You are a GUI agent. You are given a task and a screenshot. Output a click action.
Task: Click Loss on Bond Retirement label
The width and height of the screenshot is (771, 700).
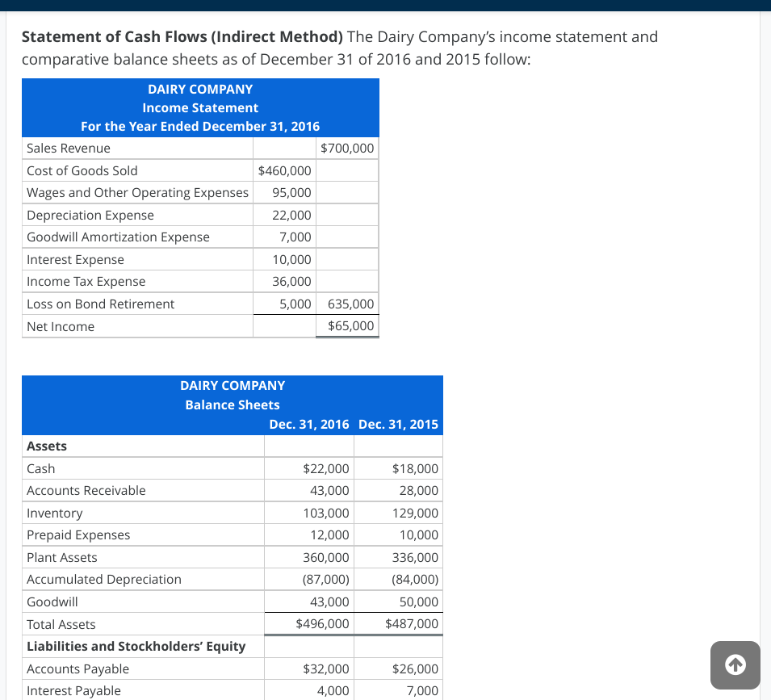pyautogui.click(x=100, y=304)
